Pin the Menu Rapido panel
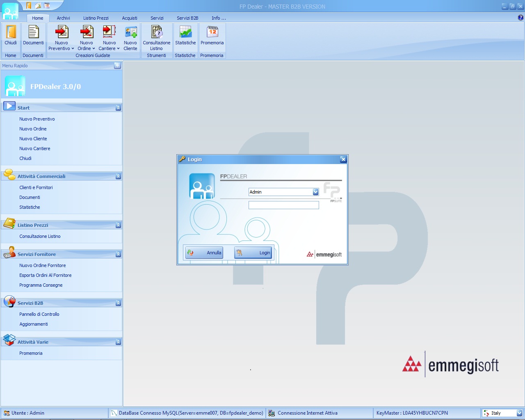525x420 pixels. 117,65
